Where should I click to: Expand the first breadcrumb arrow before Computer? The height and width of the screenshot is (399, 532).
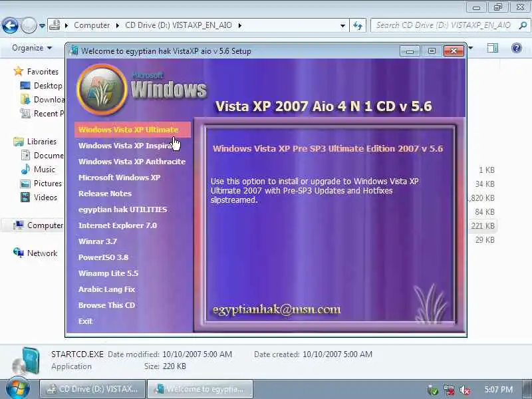tap(66, 25)
